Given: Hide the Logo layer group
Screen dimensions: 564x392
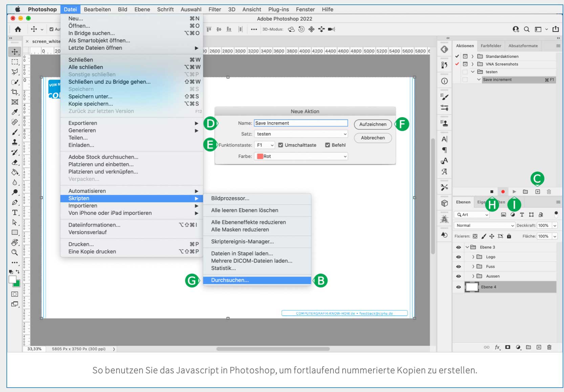Looking at the screenshot, I should (x=458, y=257).
